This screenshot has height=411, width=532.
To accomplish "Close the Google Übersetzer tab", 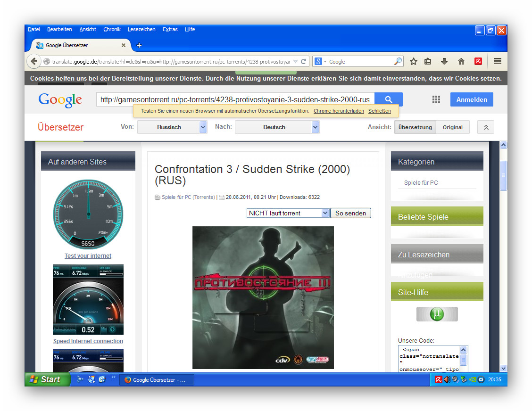I will (x=124, y=45).
